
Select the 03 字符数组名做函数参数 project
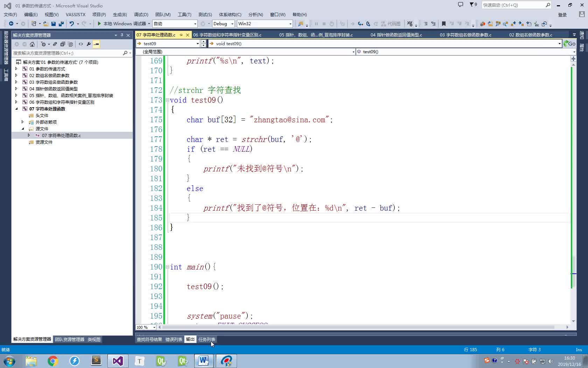tap(54, 82)
